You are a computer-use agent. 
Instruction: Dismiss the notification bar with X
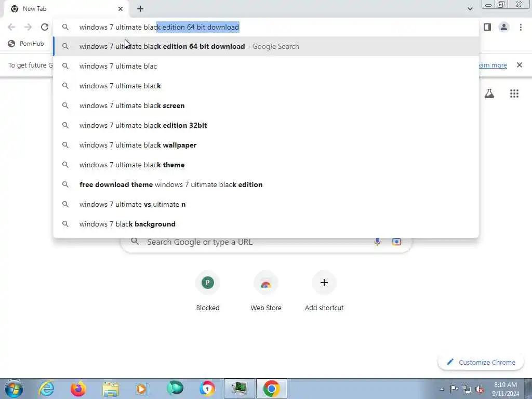click(520, 65)
